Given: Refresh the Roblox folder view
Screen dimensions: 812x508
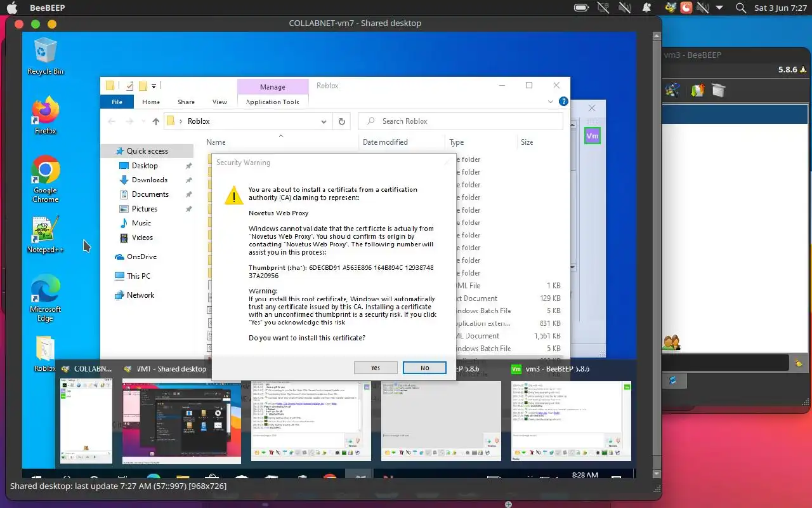Looking at the screenshot, I should coord(342,121).
